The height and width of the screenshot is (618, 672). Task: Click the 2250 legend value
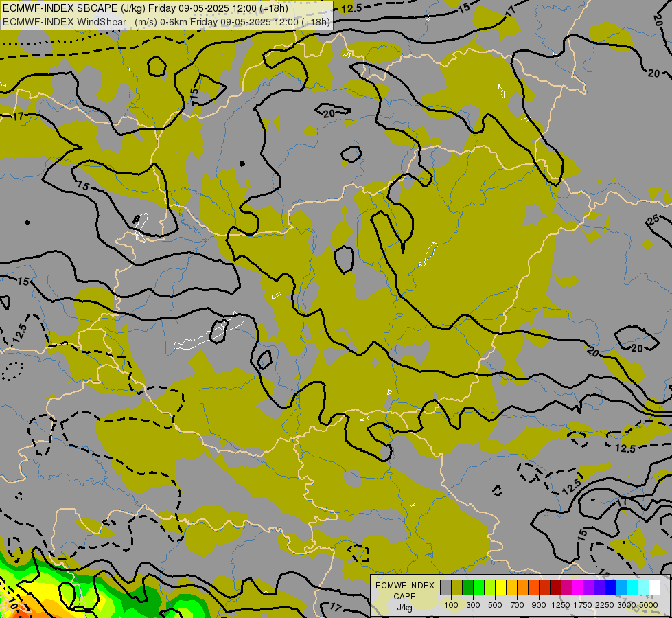605,605
